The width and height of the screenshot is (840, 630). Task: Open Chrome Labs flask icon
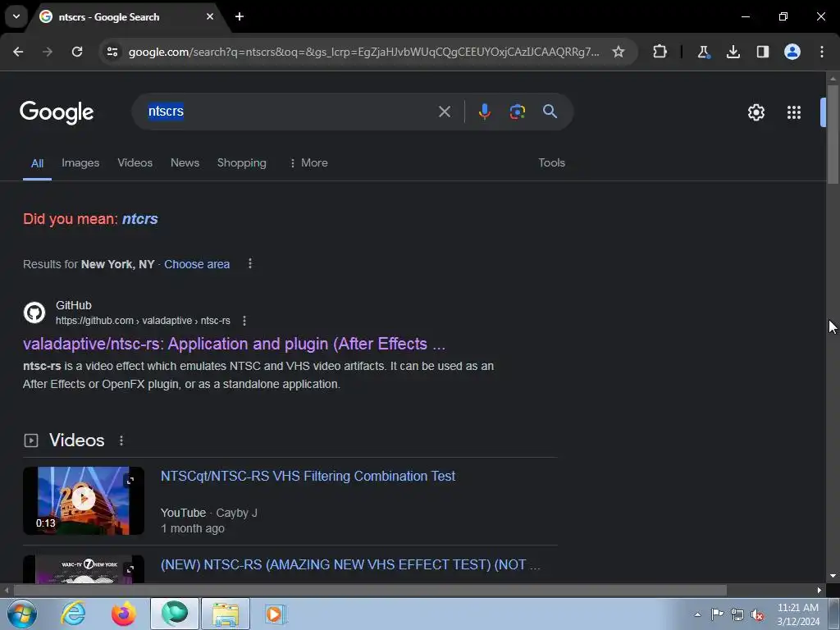pos(703,52)
